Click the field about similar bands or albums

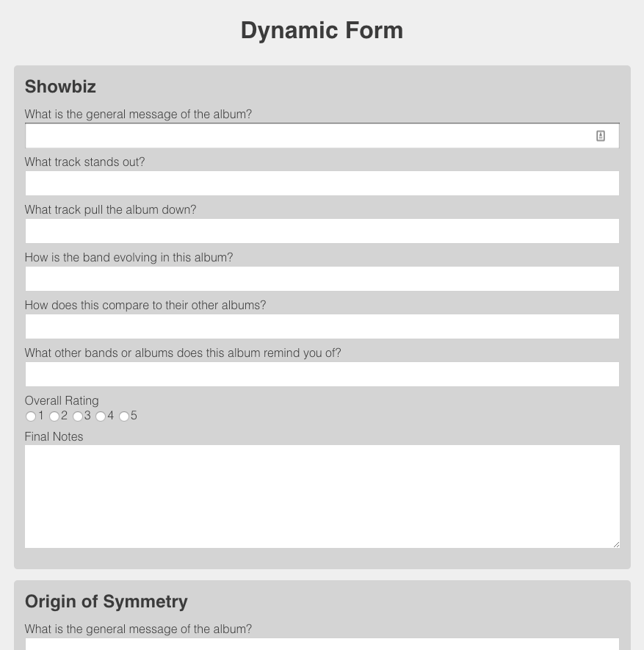tap(322, 374)
